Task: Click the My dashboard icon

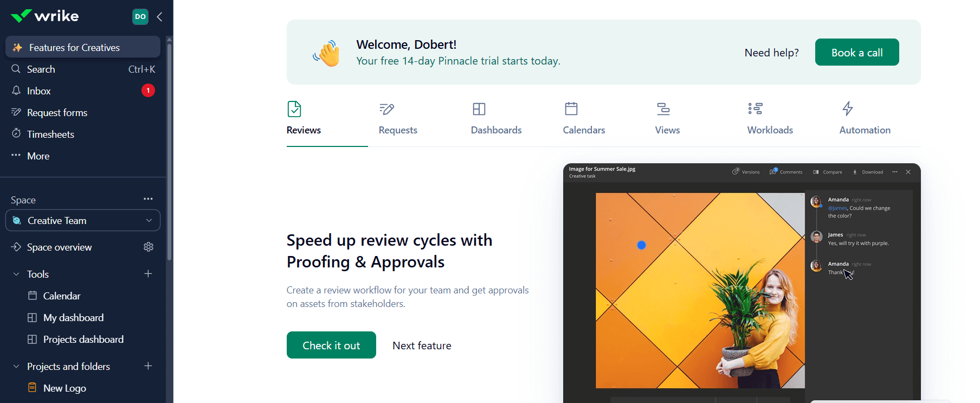Action: pyautogui.click(x=33, y=317)
